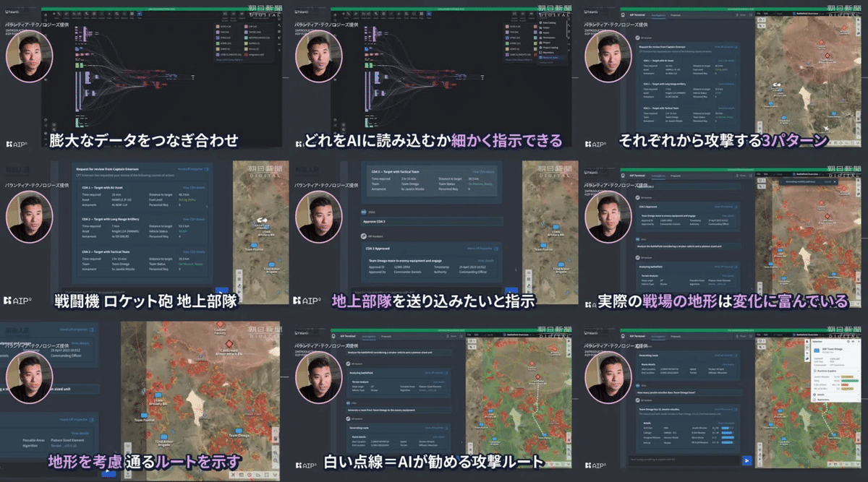Click Share in the 3パターン frame header
This screenshot has height=482, width=868.
(741, 15)
